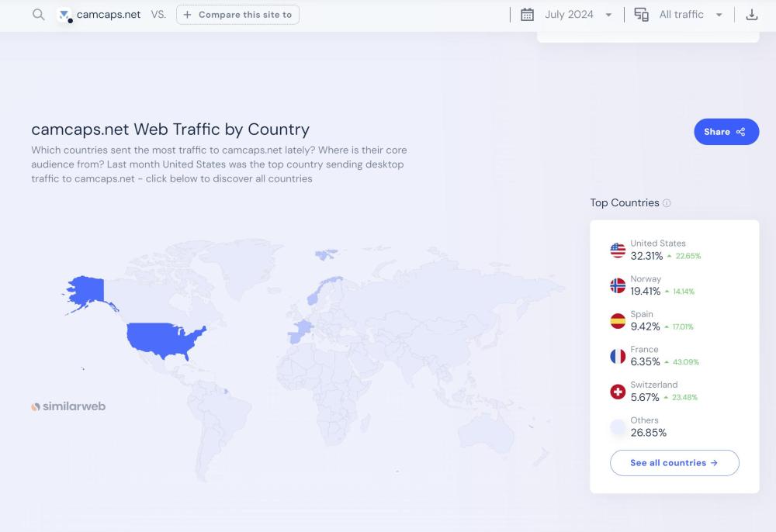The image size is (776, 532).
Task: Click the Norway flag icon
Action: 618,285
